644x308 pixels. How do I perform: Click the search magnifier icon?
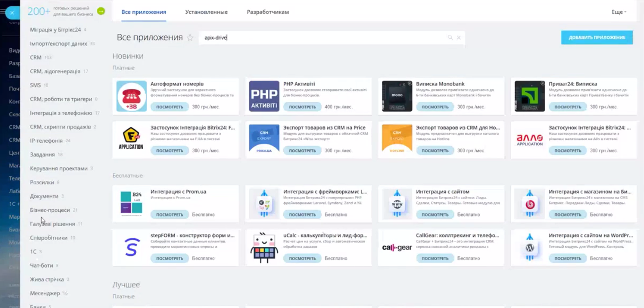click(x=450, y=37)
